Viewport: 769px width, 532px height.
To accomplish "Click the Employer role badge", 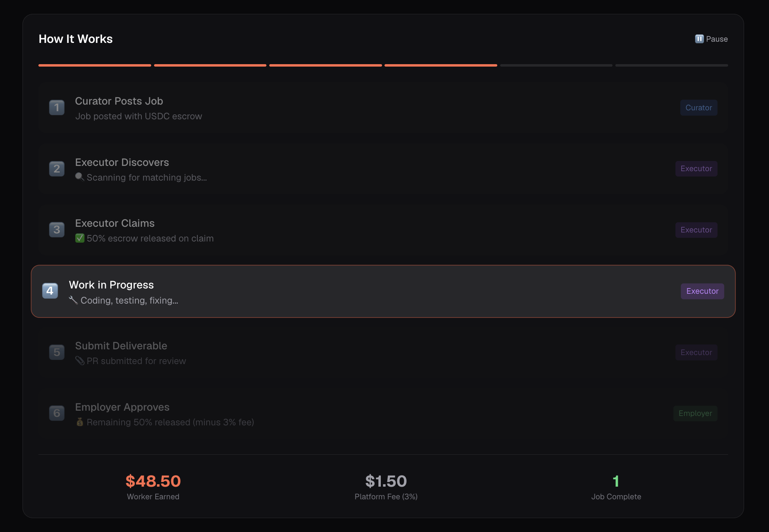I will point(695,414).
